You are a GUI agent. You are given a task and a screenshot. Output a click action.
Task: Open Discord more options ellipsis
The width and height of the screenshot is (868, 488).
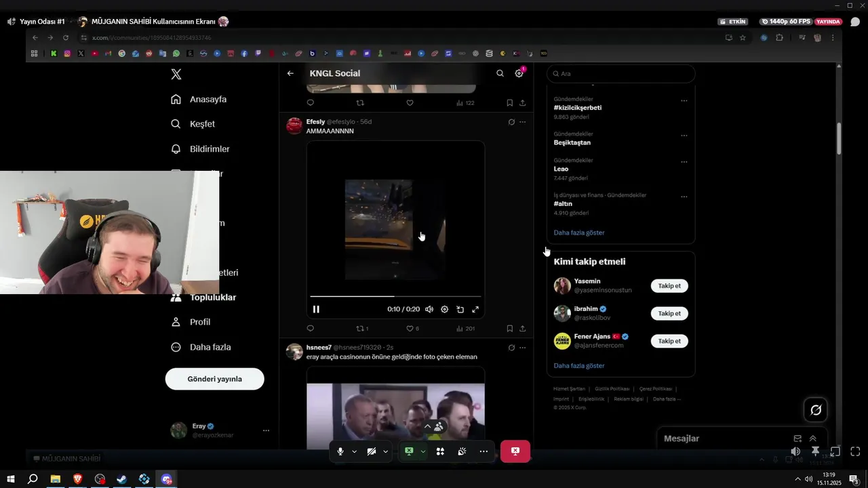point(484,451)
